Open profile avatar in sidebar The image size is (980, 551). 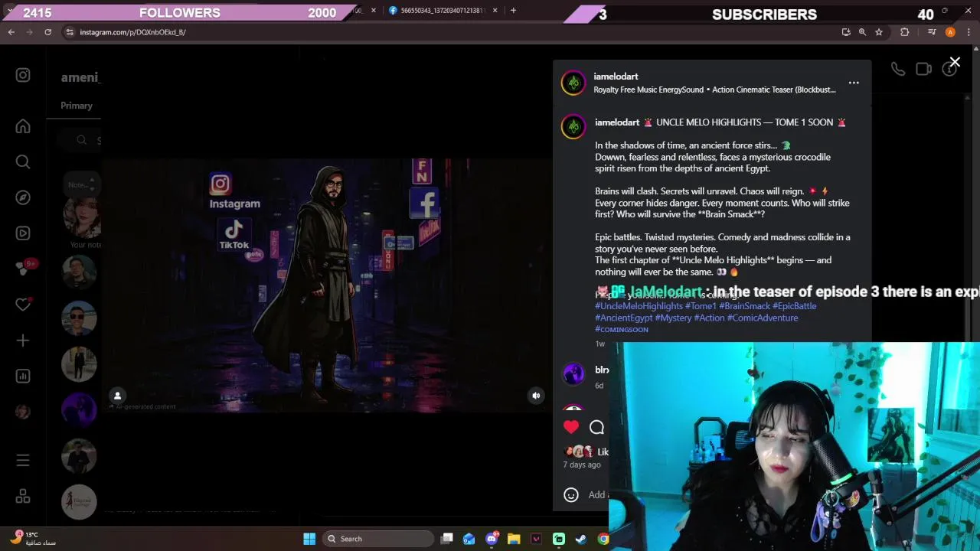tap(23, 412)
